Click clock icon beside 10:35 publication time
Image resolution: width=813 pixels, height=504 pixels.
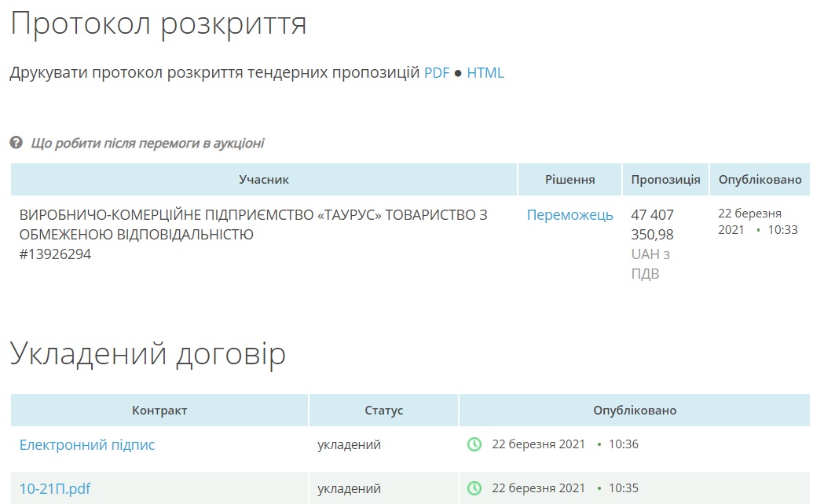tap(474, 488)
